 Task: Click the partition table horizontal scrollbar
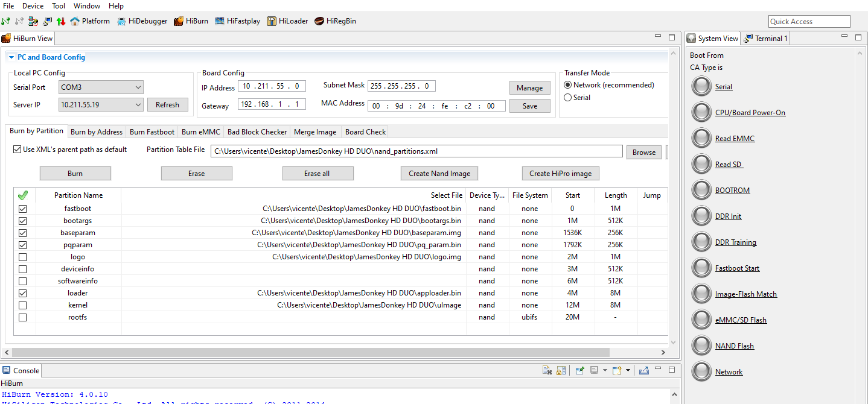pyautogui.click(x=311, y=352)
